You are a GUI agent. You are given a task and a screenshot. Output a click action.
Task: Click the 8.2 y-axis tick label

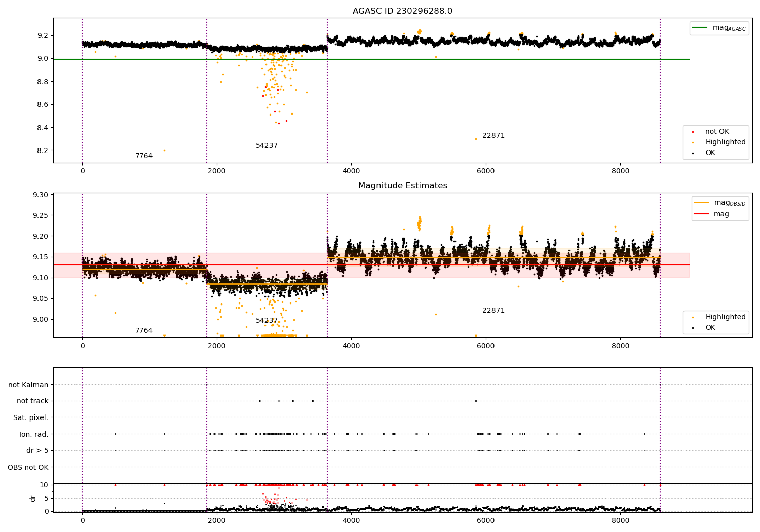42,151
